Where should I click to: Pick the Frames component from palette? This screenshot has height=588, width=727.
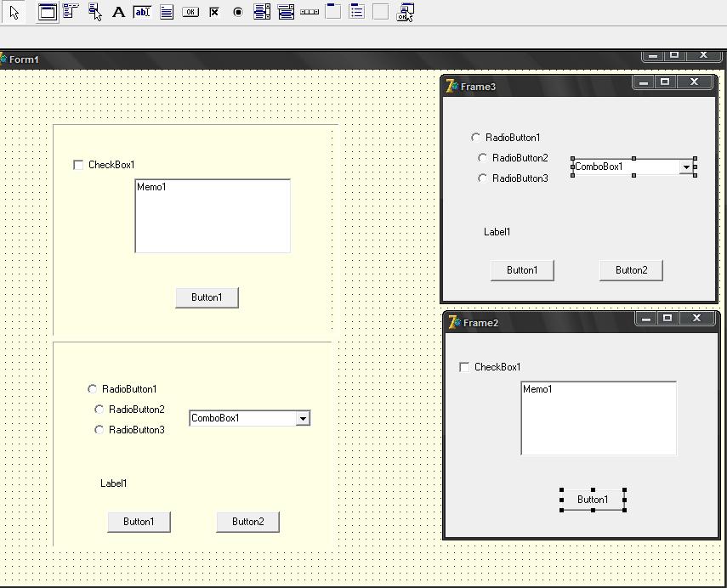coord(48,12)
